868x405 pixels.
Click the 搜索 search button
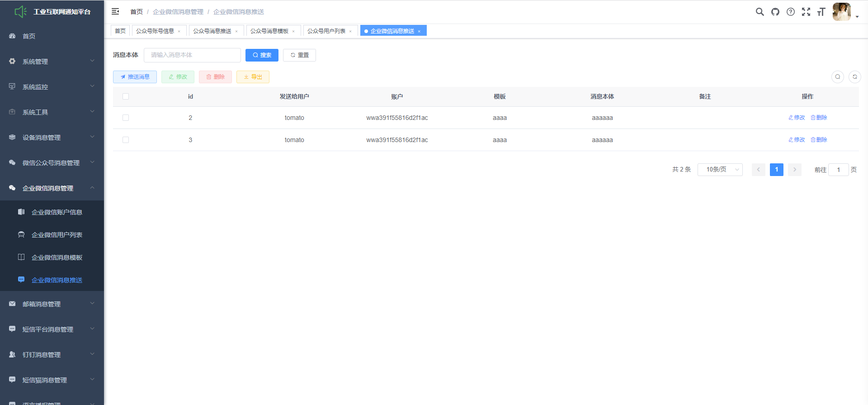(x=262, y=55)
